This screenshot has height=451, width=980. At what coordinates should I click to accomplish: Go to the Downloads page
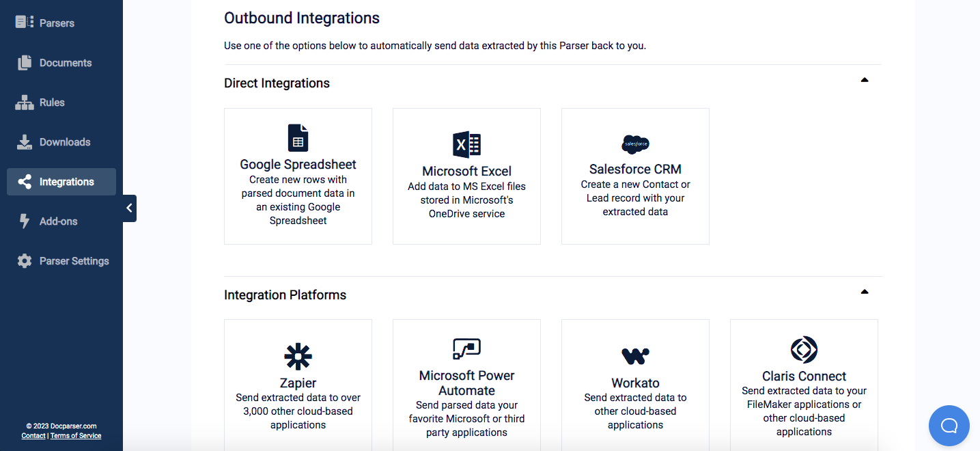tap(65, 142)
